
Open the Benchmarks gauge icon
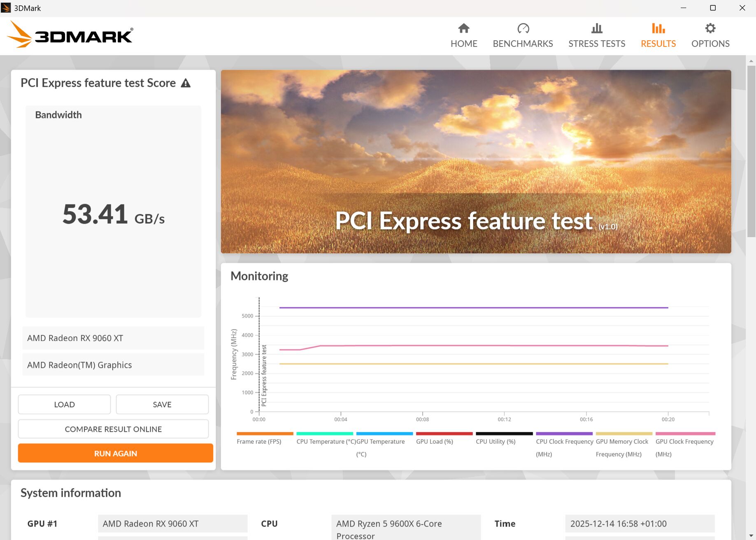(x=523, y=28)
